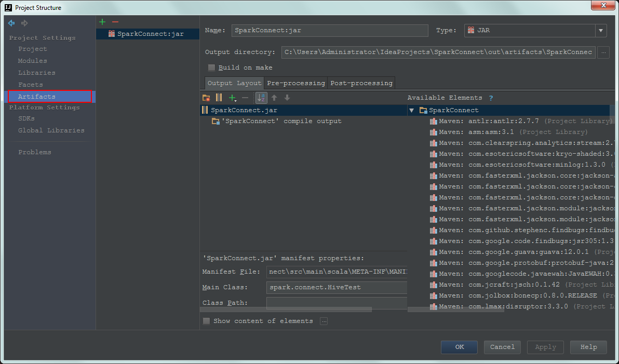619x364 pixels.
Task: Click the Manifest File path field
Action: [x=337, y=272]
